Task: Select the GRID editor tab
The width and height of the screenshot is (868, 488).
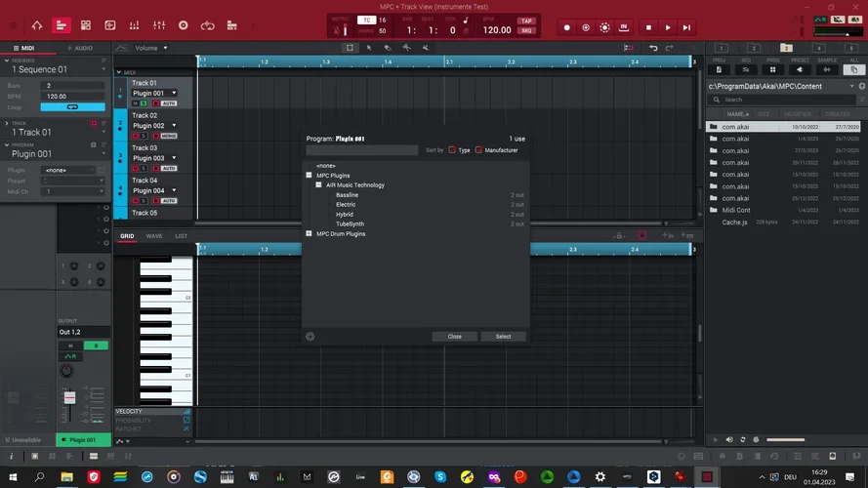Action: 127,236
